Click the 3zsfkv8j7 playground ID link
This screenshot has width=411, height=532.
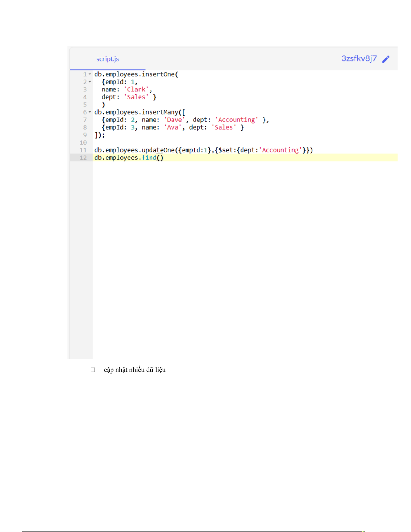point(359,59)
